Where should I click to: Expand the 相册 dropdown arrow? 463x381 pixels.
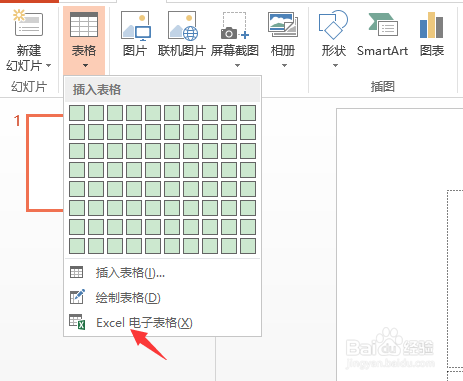click(x=284, y=66)
